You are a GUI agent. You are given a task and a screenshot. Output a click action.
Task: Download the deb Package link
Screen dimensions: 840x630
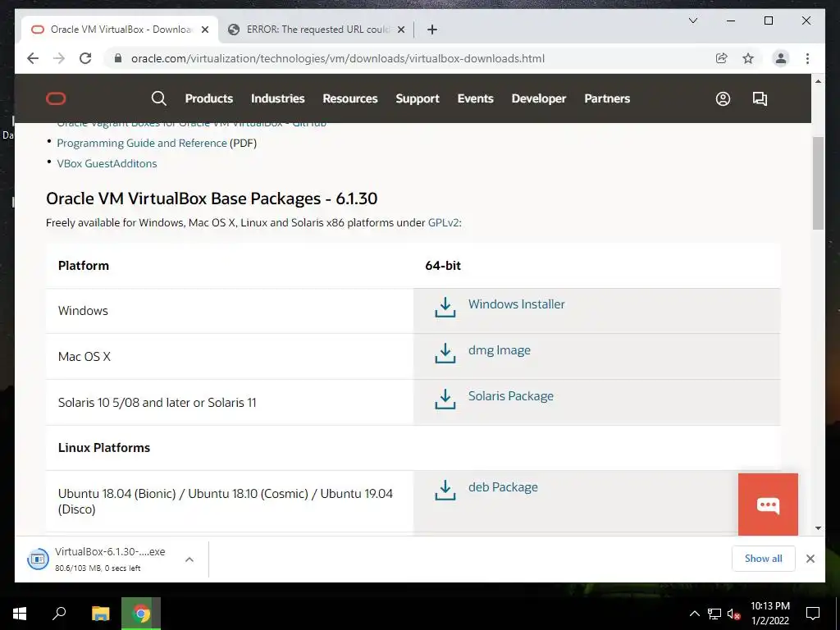click(x=503, y=487)
